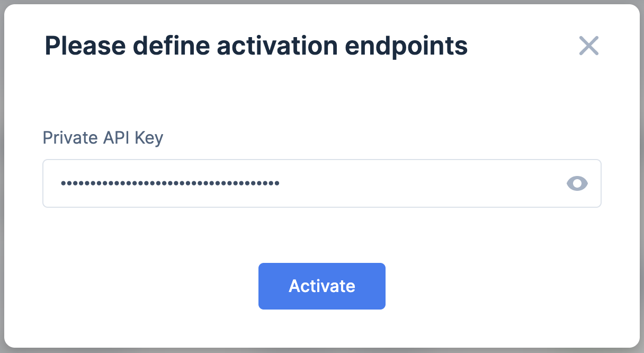Image resolution: width=644 pixels, height=353 pixels.
Task: Focus the Private API Key input field
Action: (322, 183)
